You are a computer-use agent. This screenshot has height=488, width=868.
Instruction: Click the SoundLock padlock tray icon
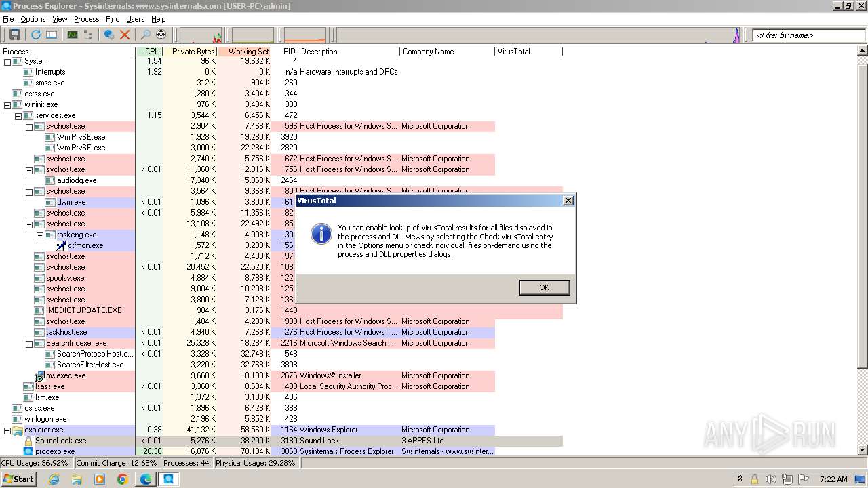tap(755, 479)
